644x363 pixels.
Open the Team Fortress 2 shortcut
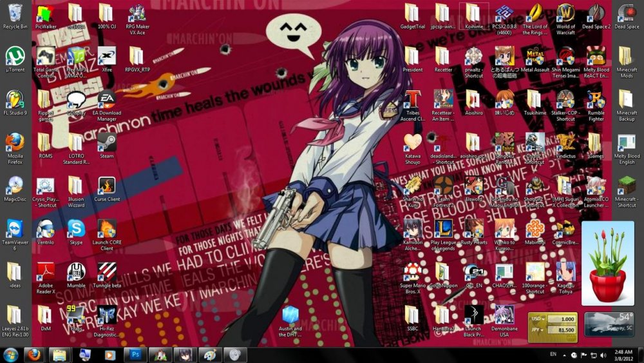(x=443, y=186)
